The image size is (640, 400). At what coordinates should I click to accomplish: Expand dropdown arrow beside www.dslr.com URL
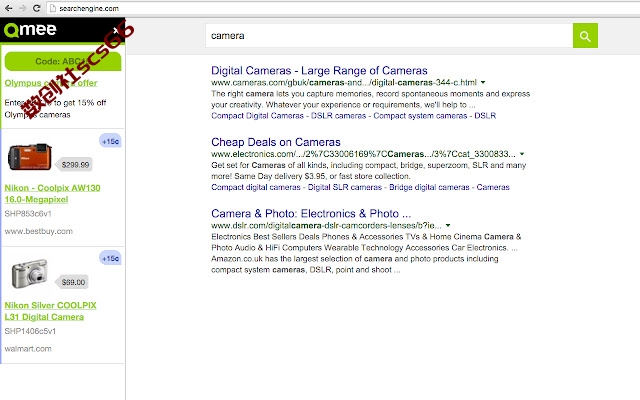coord(448,225)
